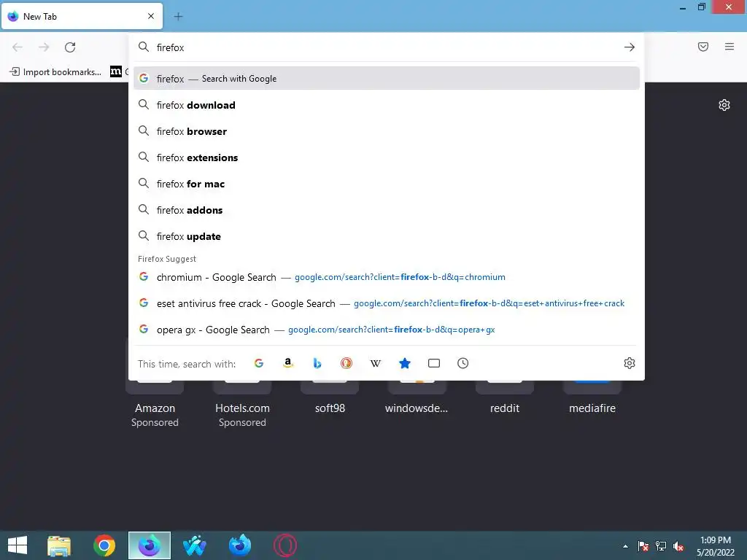Search this time with Amazon icon

click(287, 363)
